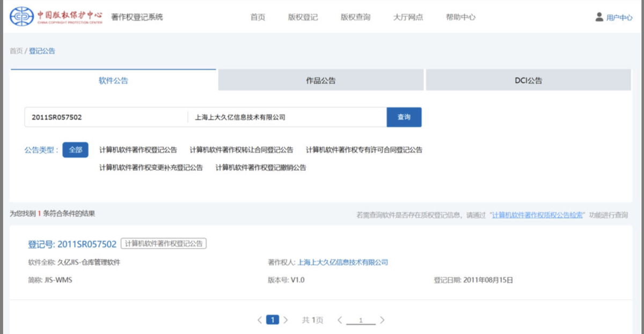Filter by 计算机软件著作权专有许可合同登记公告
The width and height of the screenshot is (644, 334).
(x=364, y=150)
